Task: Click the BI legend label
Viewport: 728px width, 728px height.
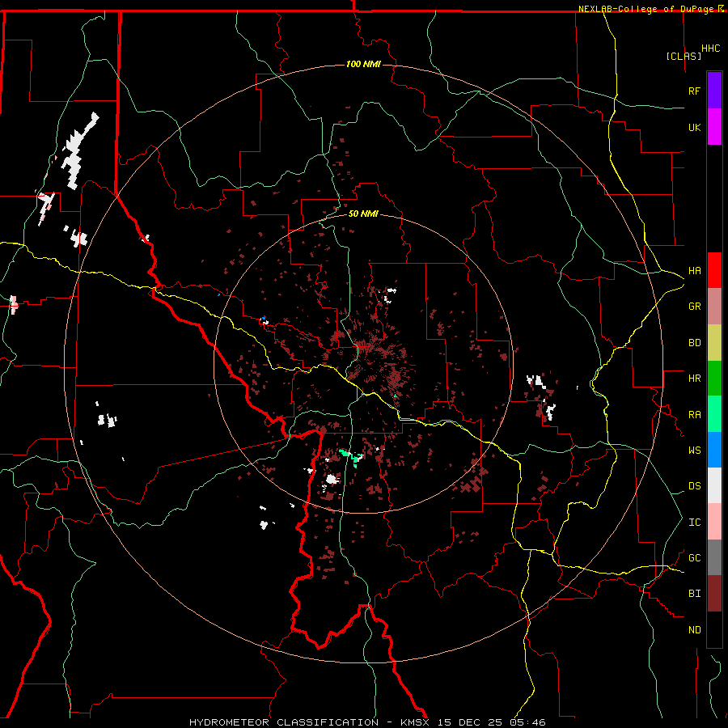Action: coord(694,594)
